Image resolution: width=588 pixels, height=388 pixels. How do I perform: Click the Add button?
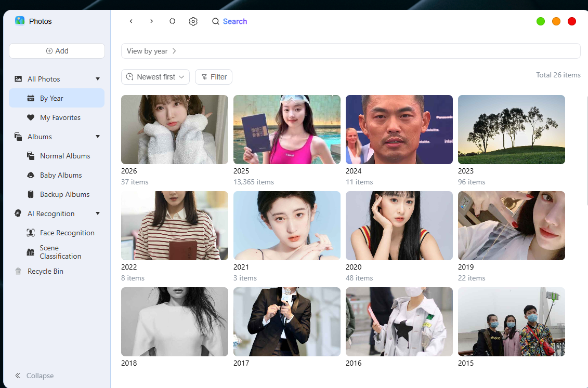57,51
